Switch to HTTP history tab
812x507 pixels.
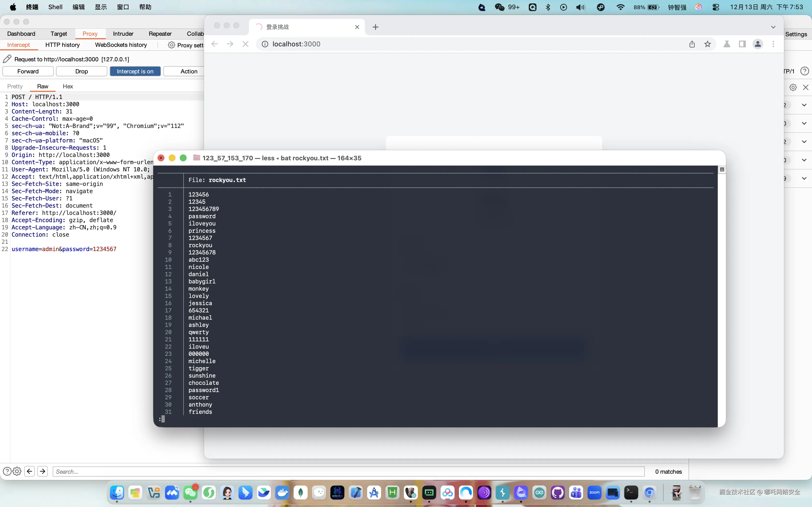click(62, 45)
